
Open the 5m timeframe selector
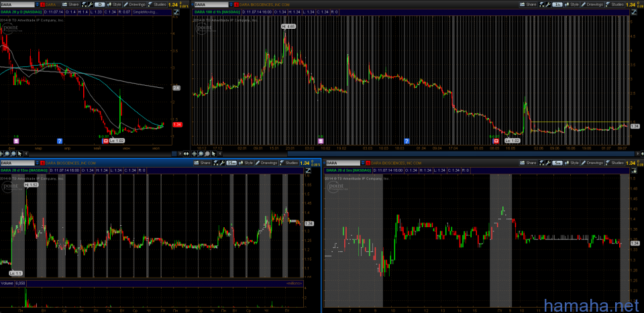557,163
